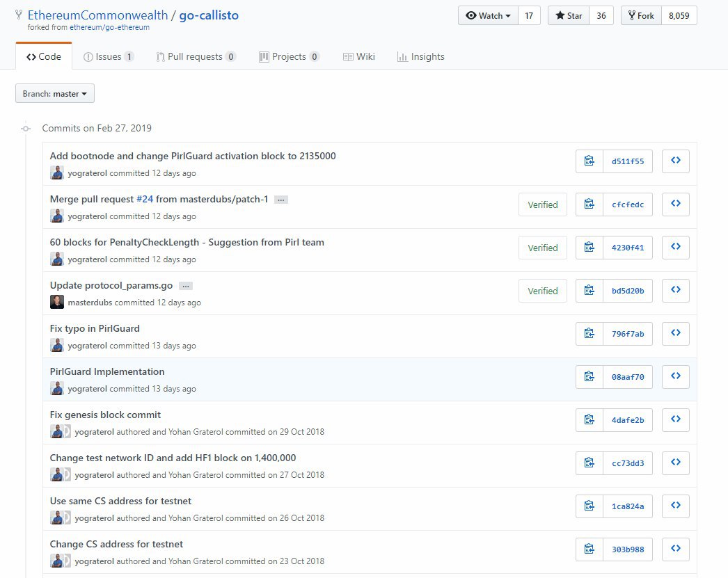Viewport: 728px width, 578px height.
Task: Browse repository at commit bd5d20b
Action: point(676,291)
